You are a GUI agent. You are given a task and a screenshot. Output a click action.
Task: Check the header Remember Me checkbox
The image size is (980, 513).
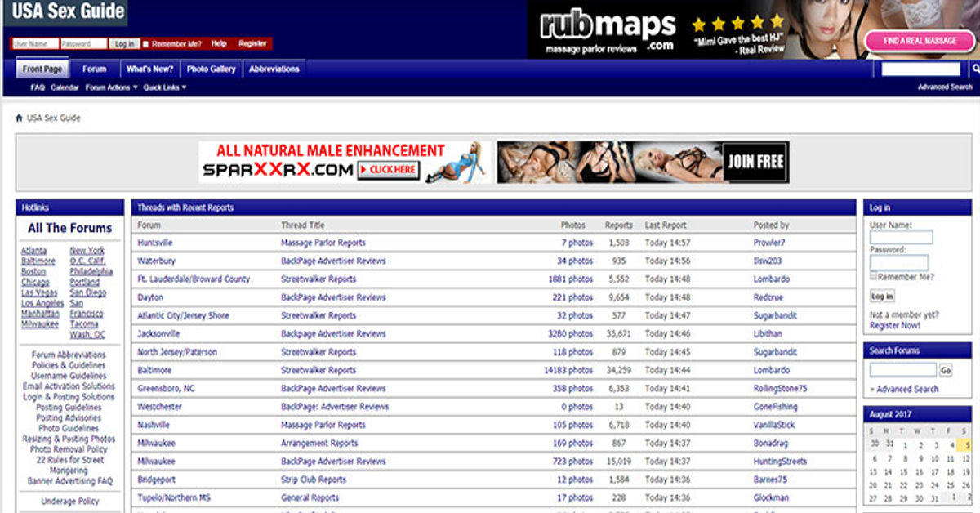pyautogui.click(x=146, y=44)
